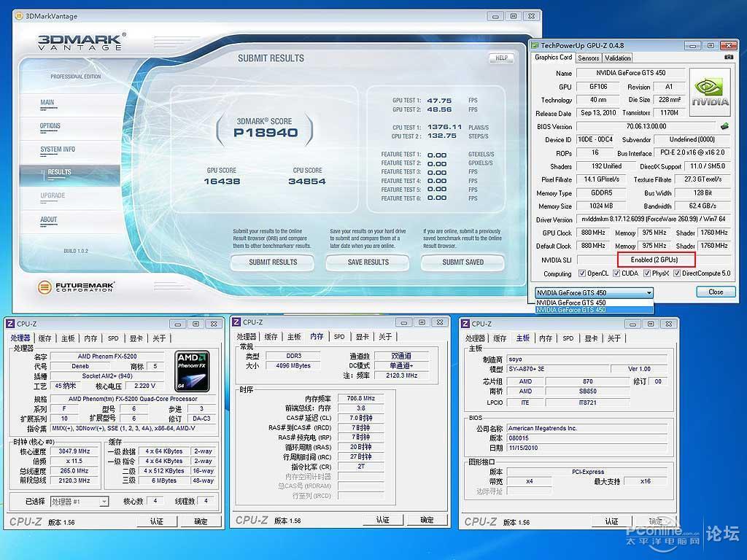Click the SAVE RESULTS button
Image resolution: width=747 pixels, height=560 pixels.
pos(368,262)
